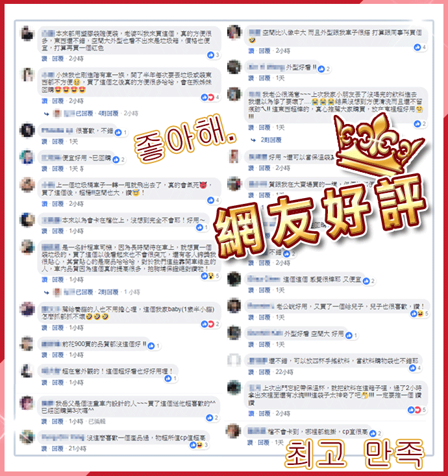This screenshot has height=476, width=448.
Task: Click the golden crown icon above 網友好評
Action: click(378, 144)
